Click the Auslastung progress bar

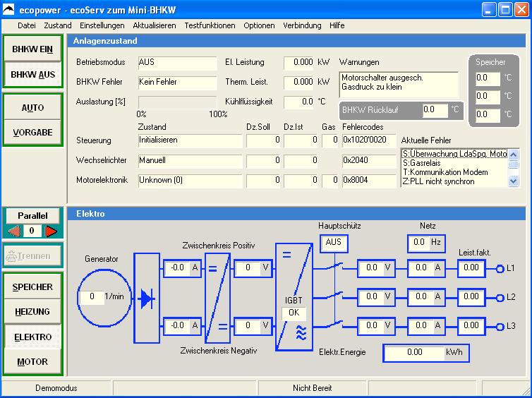[x=177, y=102]
